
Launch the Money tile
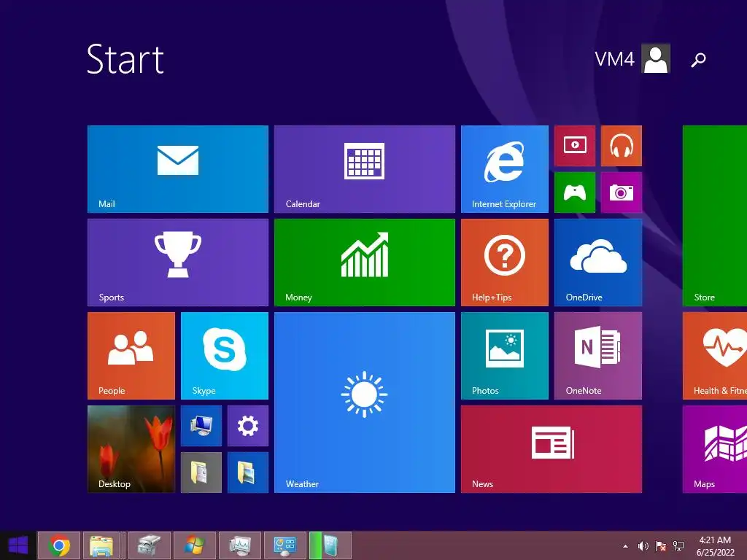click(x=365, y=262)
